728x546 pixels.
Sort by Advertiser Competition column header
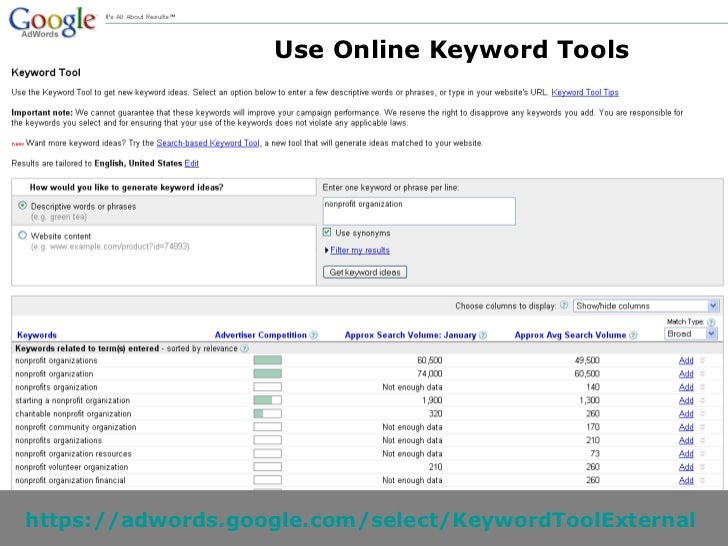(260, 335)
